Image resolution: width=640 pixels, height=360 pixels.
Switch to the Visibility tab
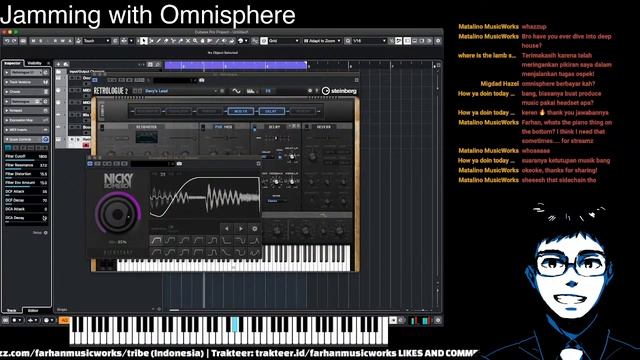(35, 63)
